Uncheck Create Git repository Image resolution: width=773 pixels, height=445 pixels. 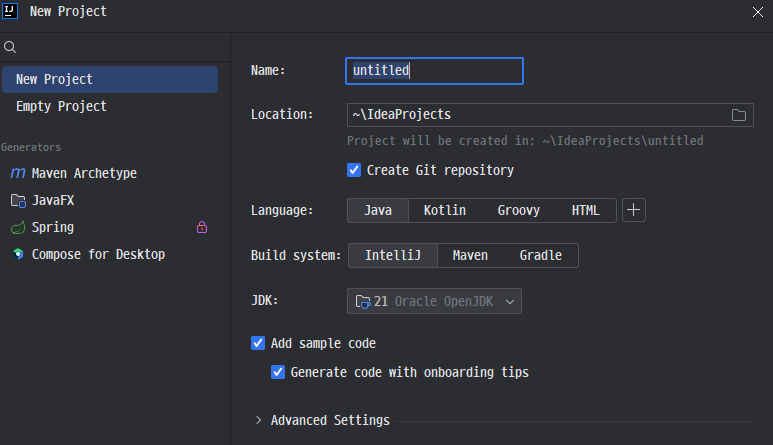click(354, 170)
